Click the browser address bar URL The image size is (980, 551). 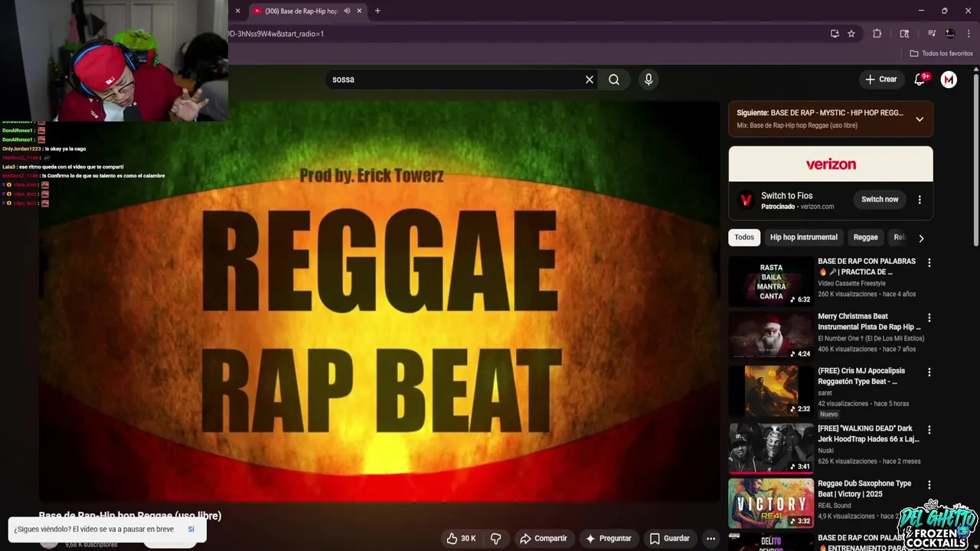pyautogui.click(x=276, y=34)
